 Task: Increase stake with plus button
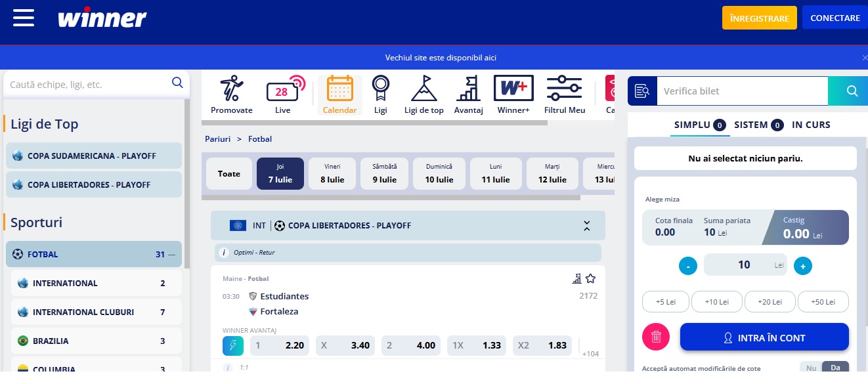pos(803,266)
